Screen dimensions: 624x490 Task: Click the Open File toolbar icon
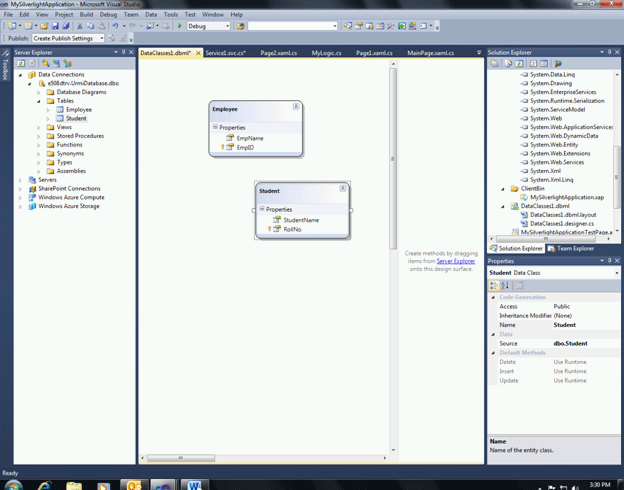pyautogui.click(x=44, y=26)
